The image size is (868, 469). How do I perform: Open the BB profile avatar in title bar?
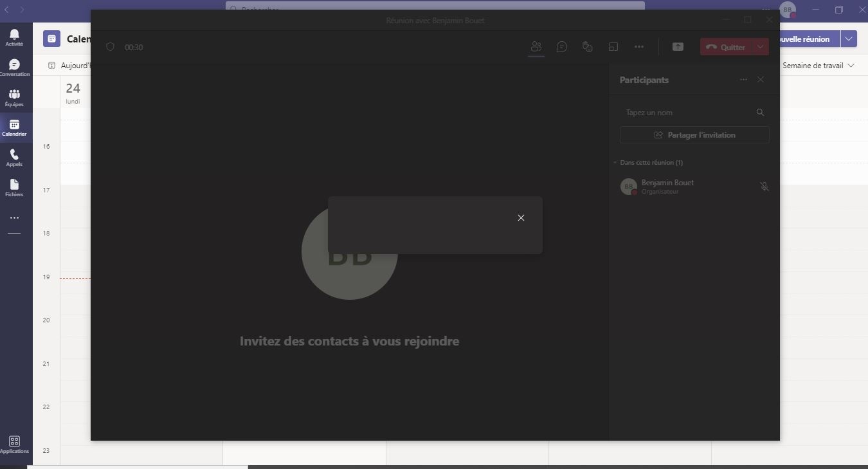click(x=787, y=10)
